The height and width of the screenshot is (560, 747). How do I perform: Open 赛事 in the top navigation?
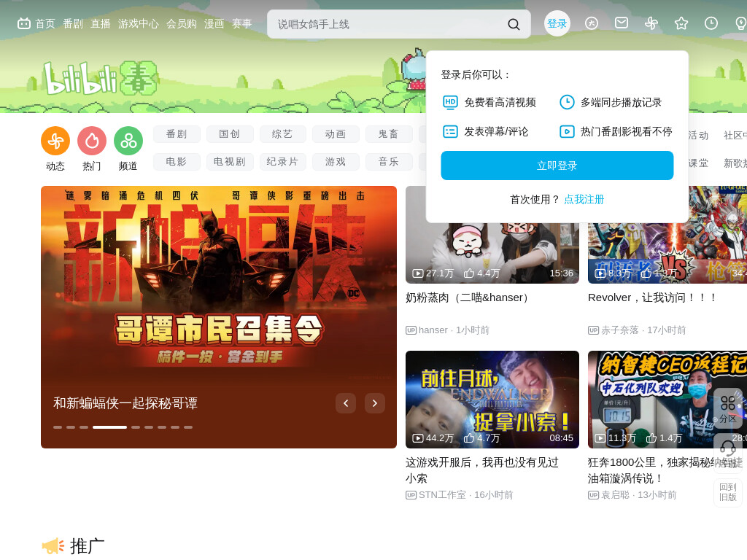pyautogui.click(x=241, y=24)
